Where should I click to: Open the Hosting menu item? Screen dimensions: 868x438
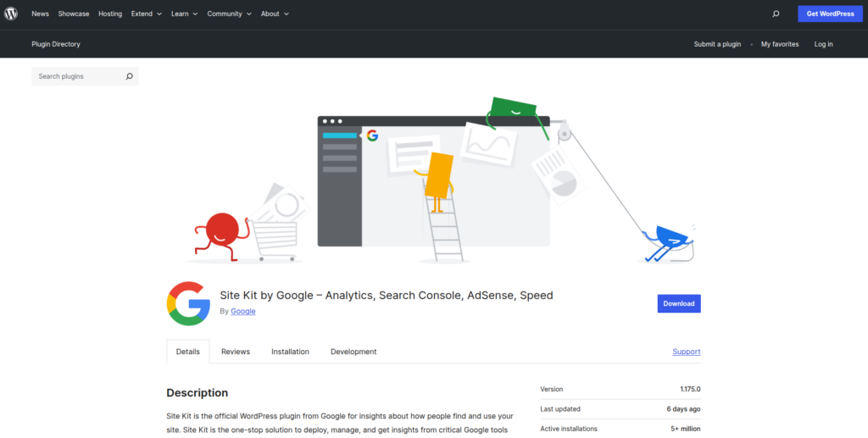click(x=110, y=14)
